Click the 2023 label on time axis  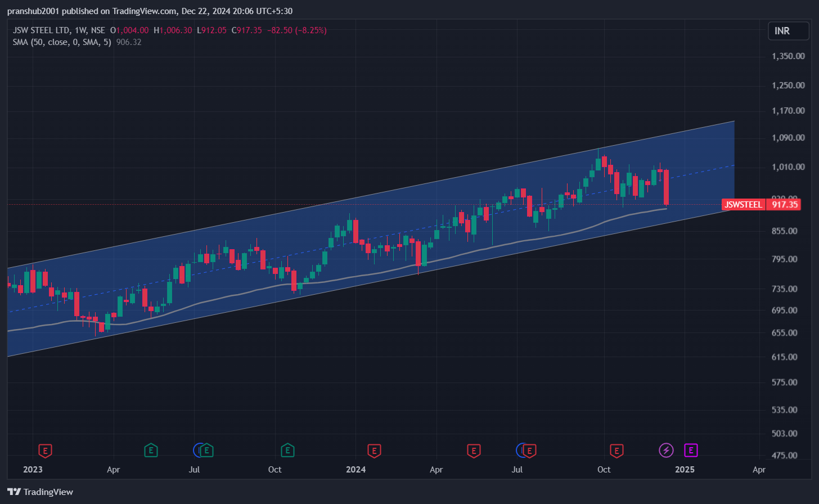33,470
